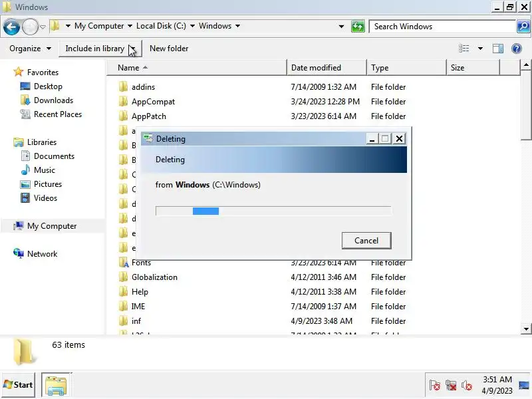Expand the arrow after Local Disk (C:)

pyautogui.click(x=192, y=26)
